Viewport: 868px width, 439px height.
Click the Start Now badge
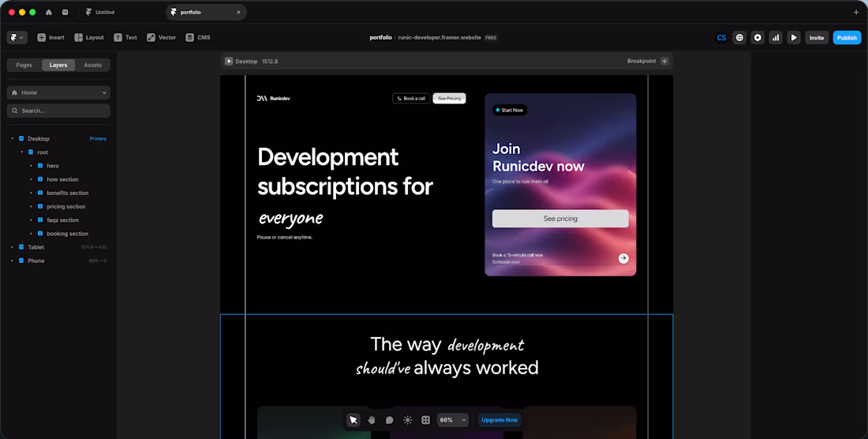click(x=510, y=111)
